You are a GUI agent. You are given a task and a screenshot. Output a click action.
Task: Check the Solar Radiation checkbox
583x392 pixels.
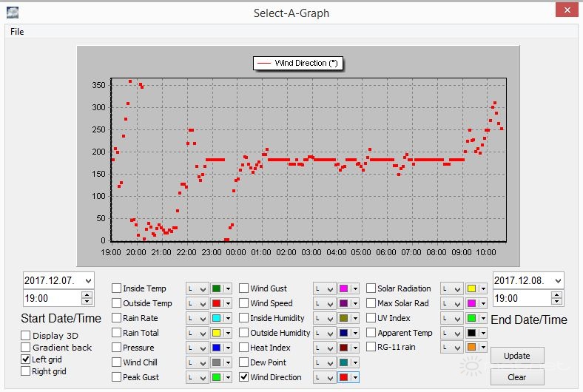371,288
